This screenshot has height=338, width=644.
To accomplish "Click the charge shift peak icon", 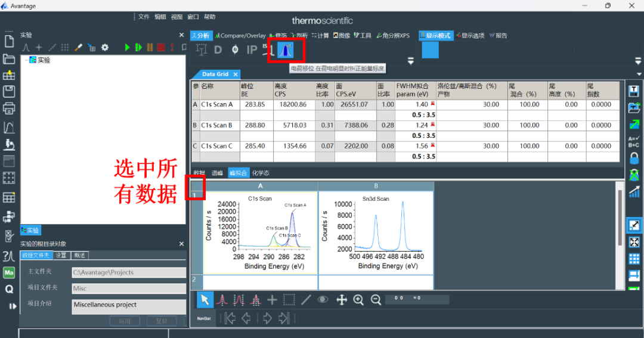I will (285, 50).
